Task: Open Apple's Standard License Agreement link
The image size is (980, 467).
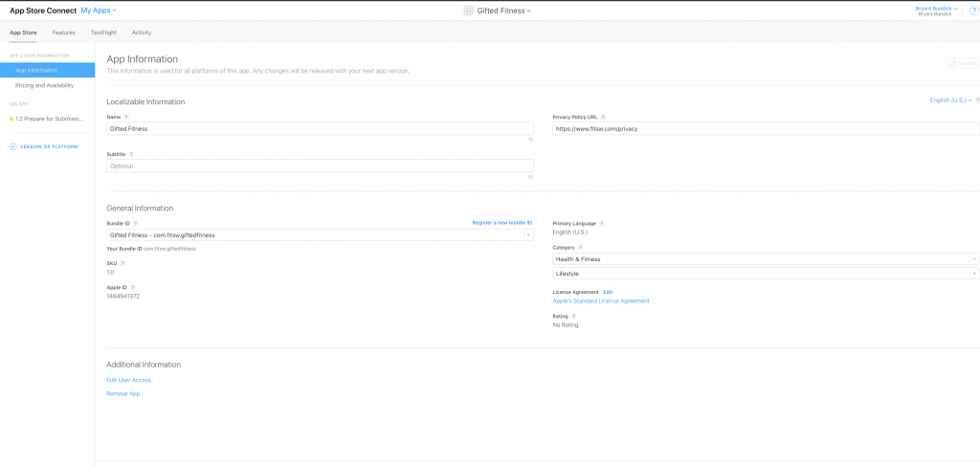Action: point(601,300)
